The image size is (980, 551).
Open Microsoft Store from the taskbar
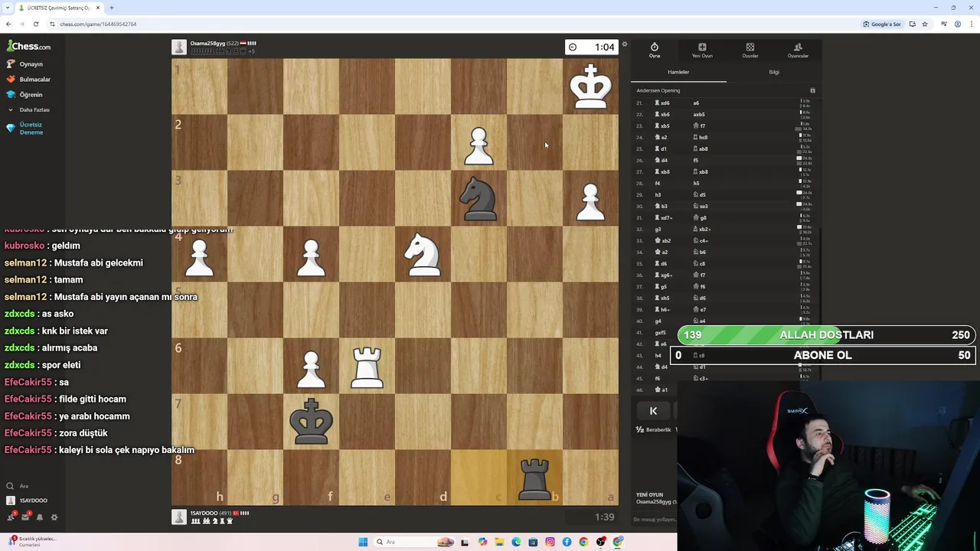click(x=533, y=542)
